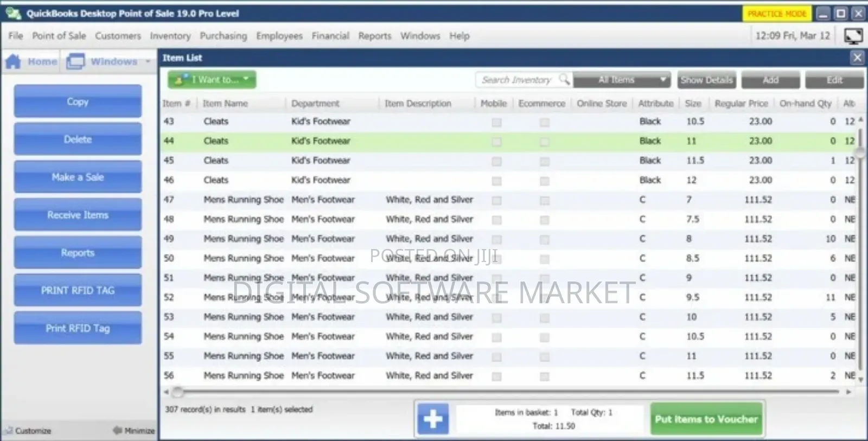Click the blue plus add-to-basket icon
868x441 pixels.
433,419
